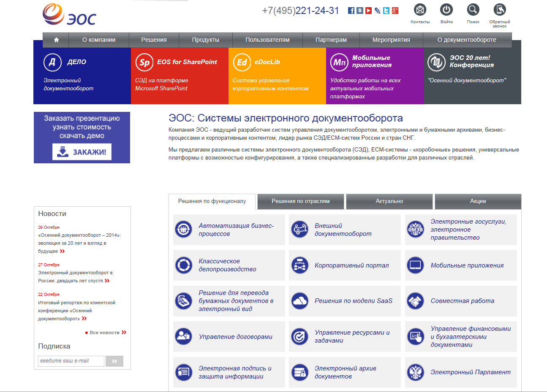Click the ЭОС logo

point(70,15)
